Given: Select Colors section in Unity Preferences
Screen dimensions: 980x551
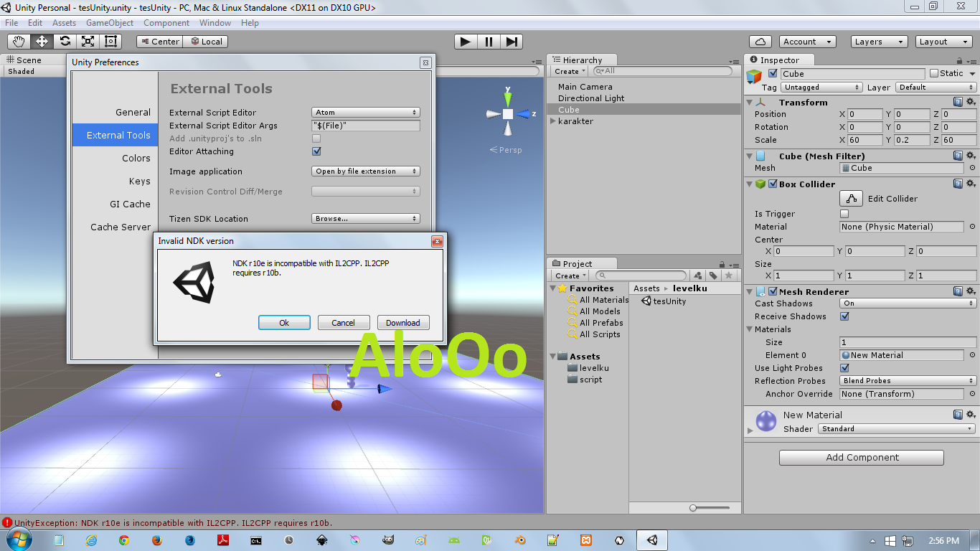Looking at the screenshot, I should pyautogui.click(x=115, y=158).
